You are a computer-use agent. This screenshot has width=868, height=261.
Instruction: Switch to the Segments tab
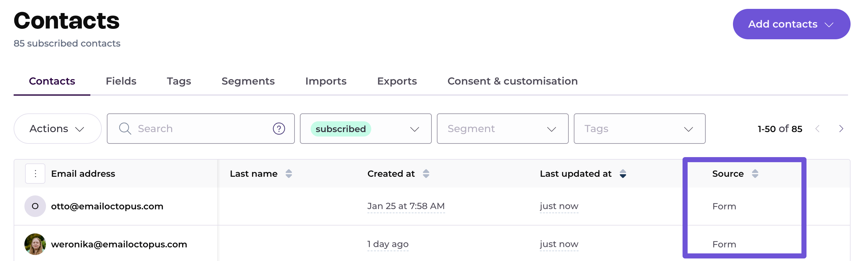(x=248, y=81)
